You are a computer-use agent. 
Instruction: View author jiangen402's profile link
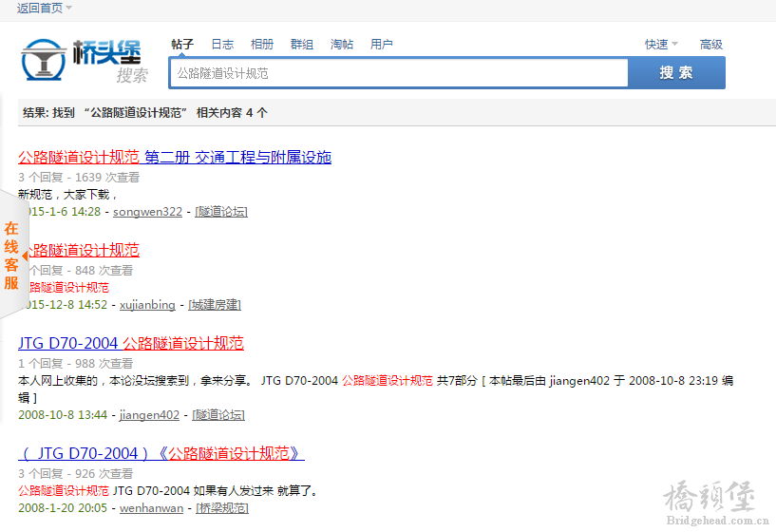(x=149, y=415)
